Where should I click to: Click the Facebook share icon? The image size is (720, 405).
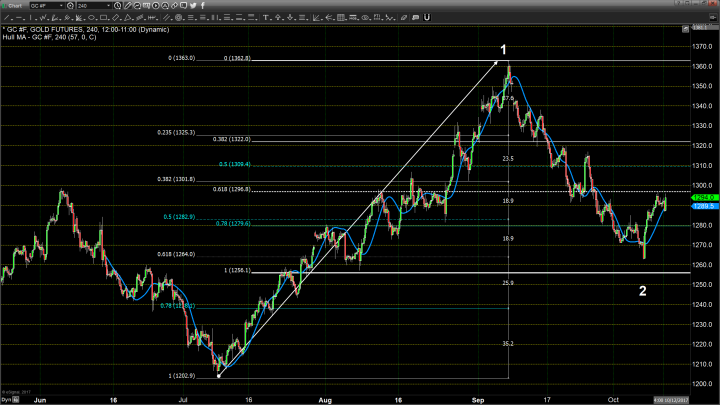point(203,5)
